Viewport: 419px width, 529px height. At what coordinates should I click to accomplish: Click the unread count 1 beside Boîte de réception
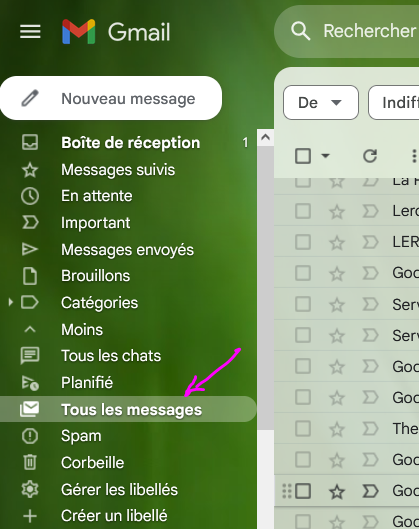(245, 142)
